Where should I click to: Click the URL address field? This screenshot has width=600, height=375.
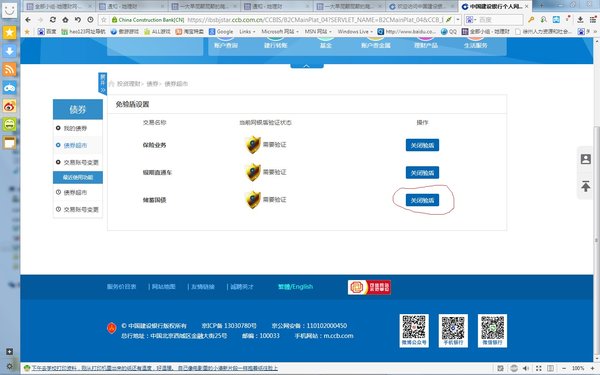pyautogui.click(x=316, y=20)
